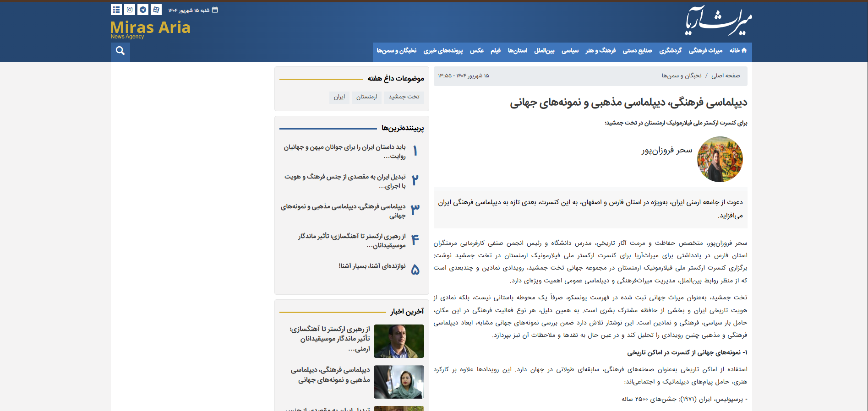Open the پرونده‌های خبری menu item
This screenshot has width=868, height=411.
coord(443,51)
